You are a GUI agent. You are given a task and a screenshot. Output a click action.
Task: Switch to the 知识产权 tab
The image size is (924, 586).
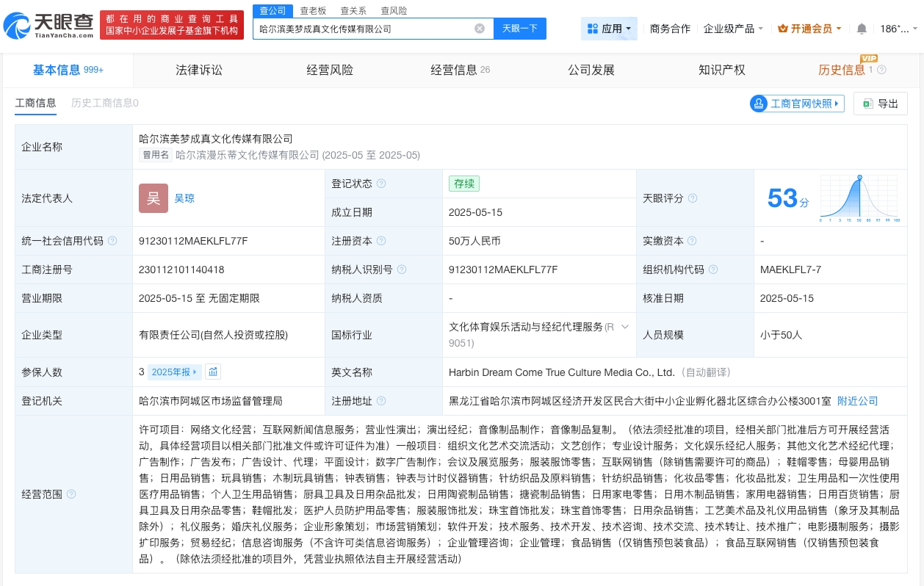point(721,70)
